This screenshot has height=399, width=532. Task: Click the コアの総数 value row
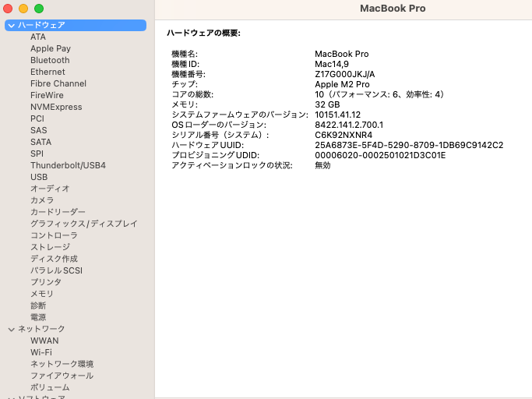coord(379,94)
